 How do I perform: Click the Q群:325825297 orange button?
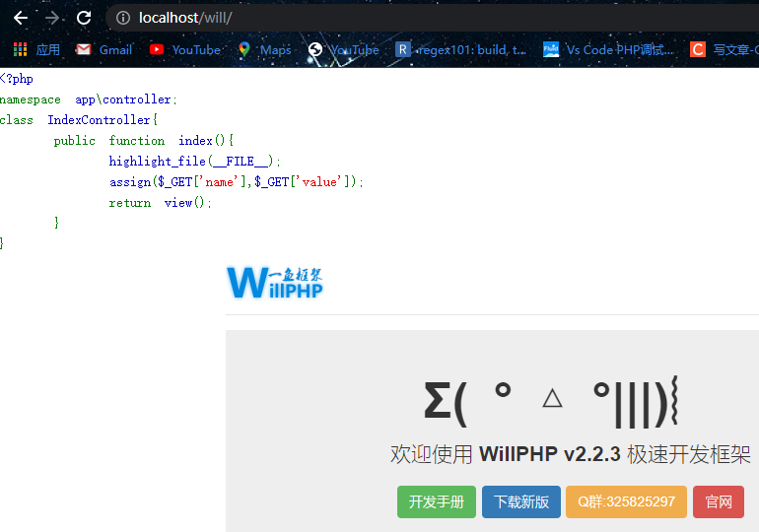626,501
